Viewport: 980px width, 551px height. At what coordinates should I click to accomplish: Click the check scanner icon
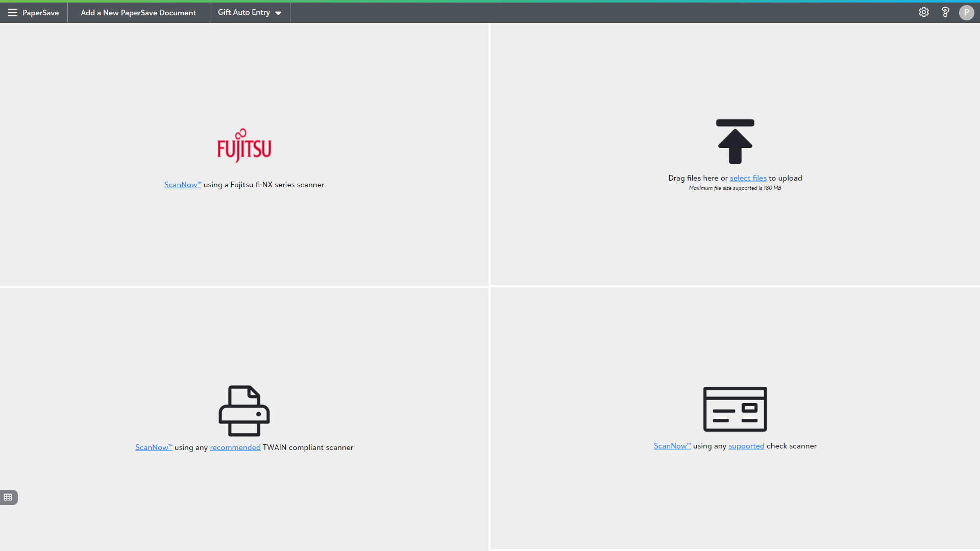[x=735, y=409]
